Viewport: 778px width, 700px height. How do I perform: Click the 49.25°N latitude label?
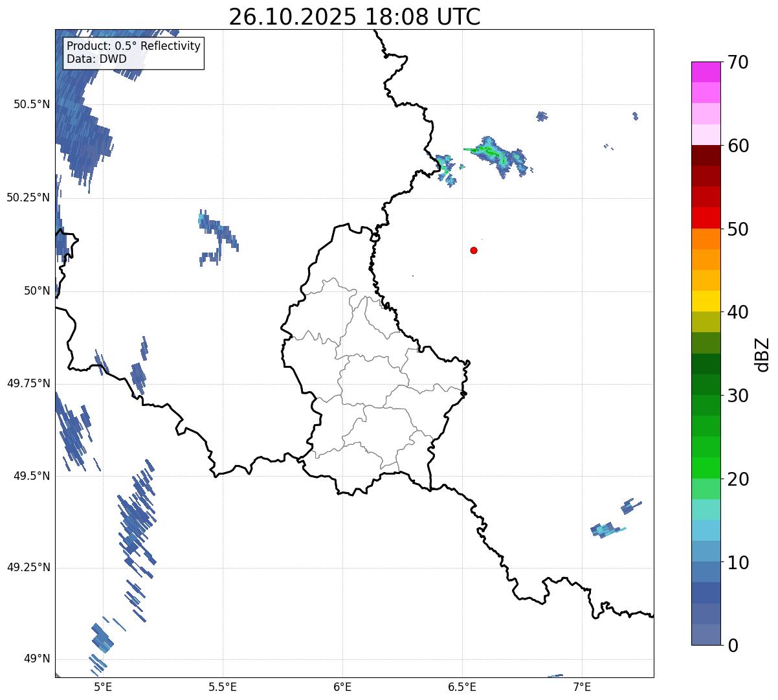tap(28, 568)
